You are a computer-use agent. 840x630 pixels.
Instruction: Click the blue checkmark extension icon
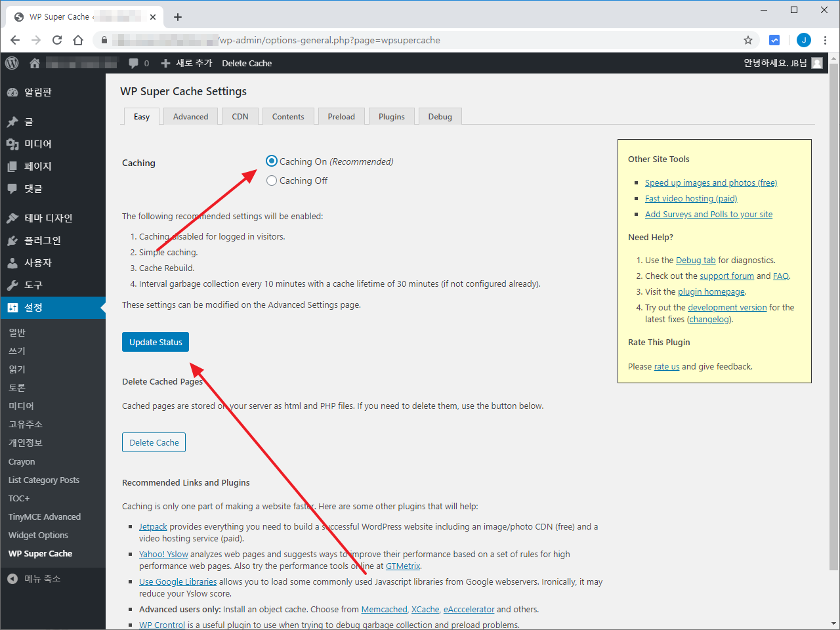[x=774, y=40]
